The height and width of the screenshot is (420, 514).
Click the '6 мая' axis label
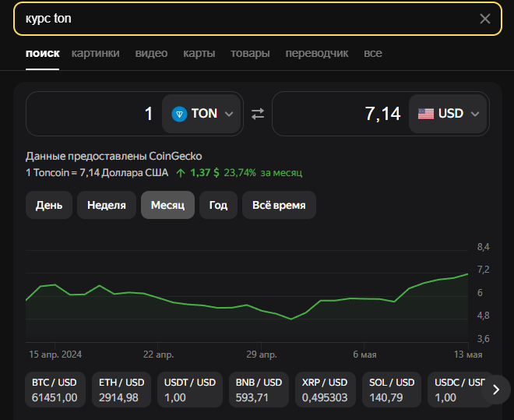pos(364,355)
